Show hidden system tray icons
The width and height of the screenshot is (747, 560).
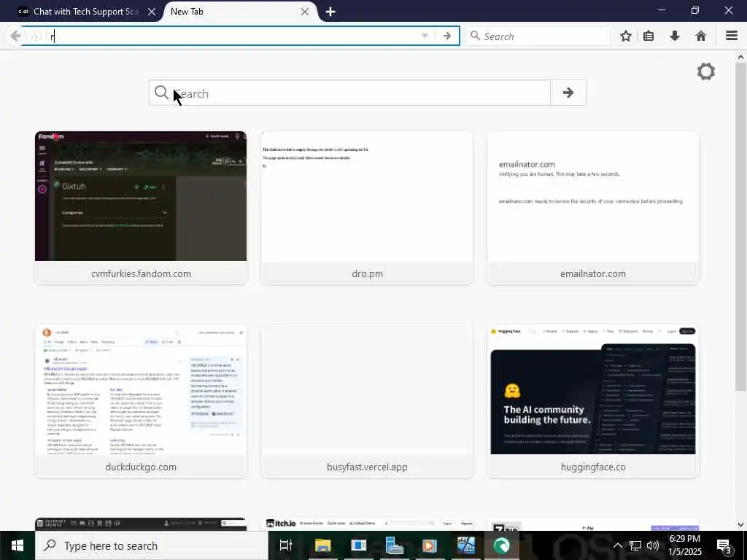[617, 545]
